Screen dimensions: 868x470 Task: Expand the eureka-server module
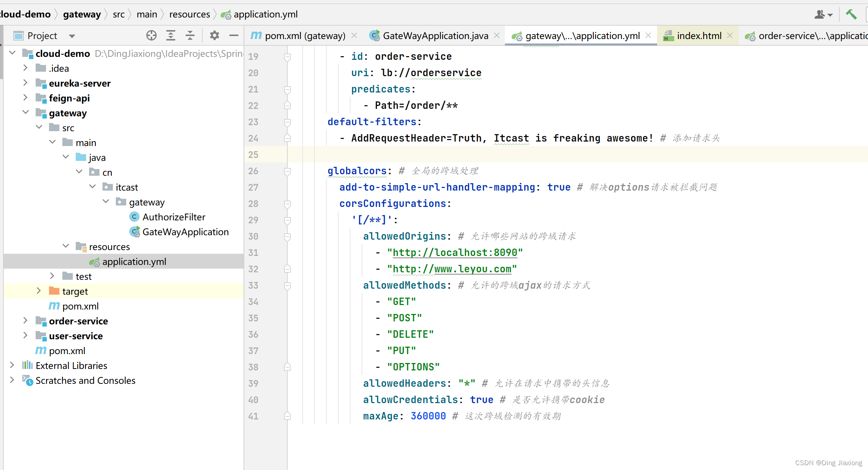pyautogui.click(x=25, y=83)
